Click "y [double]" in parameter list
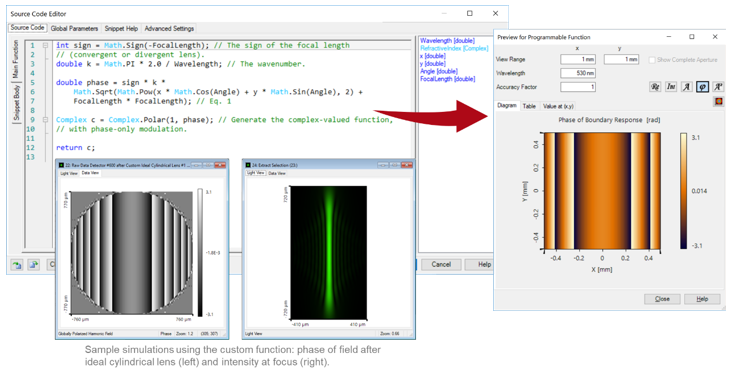The width and height of the screenshot is (730, 373). (x=433, y=64)
